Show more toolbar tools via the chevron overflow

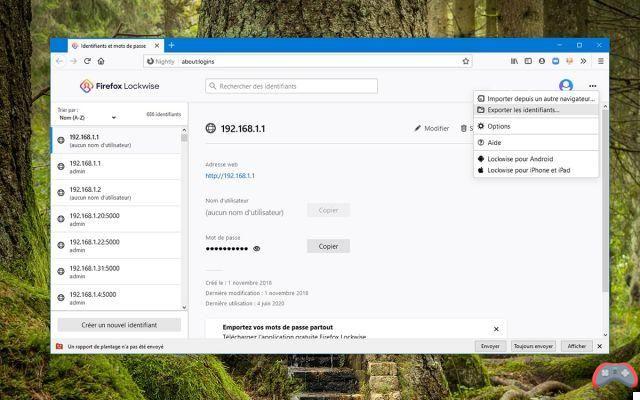[584, 61]
